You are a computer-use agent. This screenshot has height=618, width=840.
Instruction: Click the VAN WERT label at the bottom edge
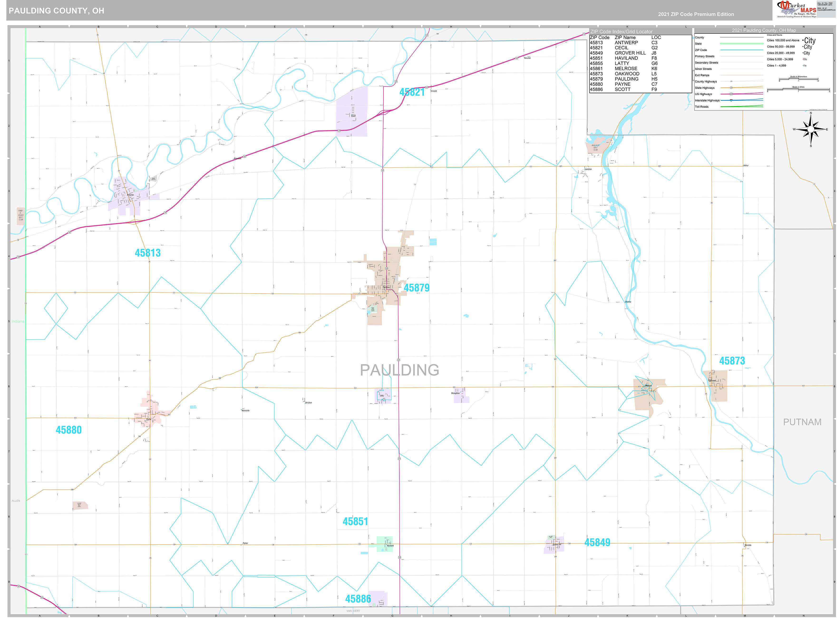pos(353,611)
